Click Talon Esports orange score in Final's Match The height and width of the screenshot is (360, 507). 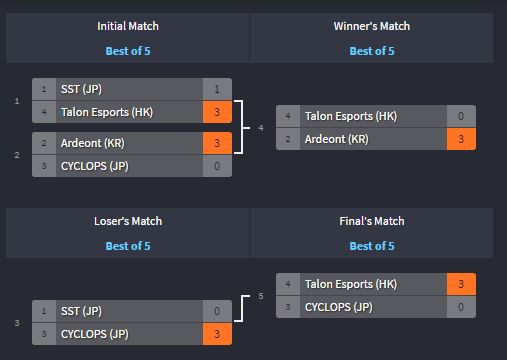[461, 284]
